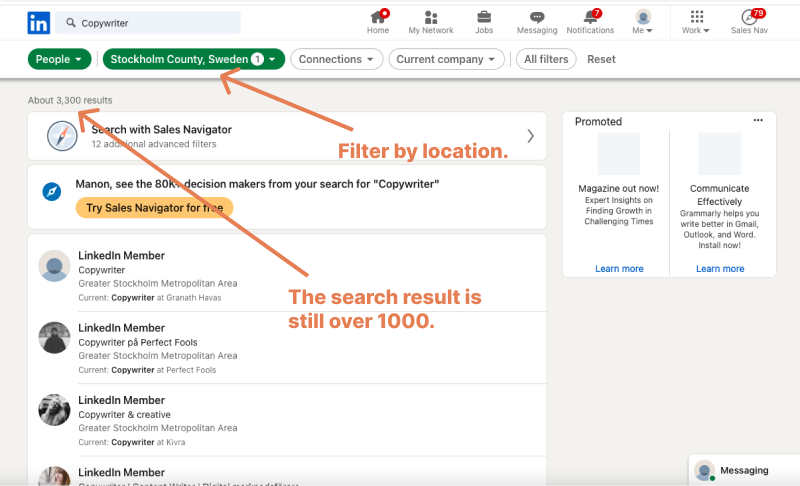800x486 pixels.
Task: Open LinkedIn Member Copywriter & creative
Action: coord(121,400)
